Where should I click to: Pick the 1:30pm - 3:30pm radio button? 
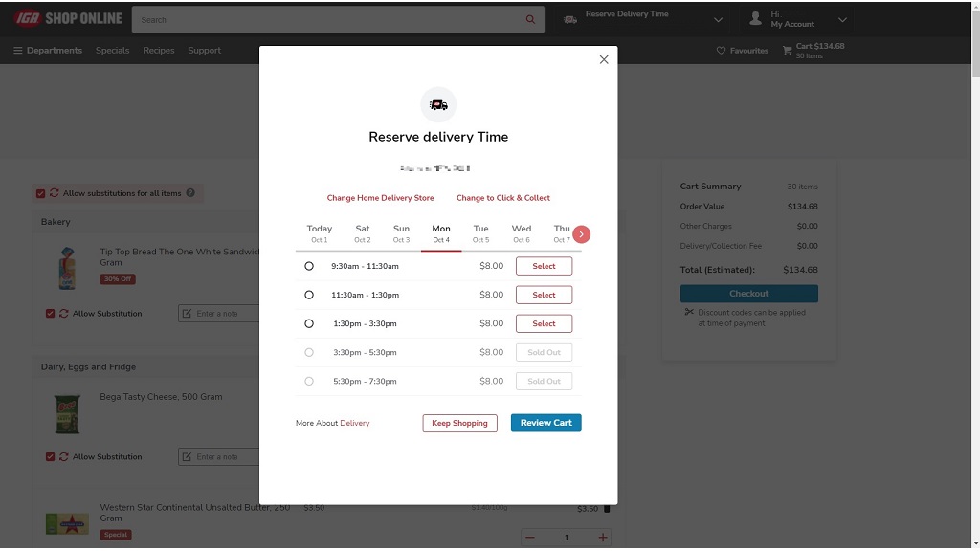[x=309, y=323]
